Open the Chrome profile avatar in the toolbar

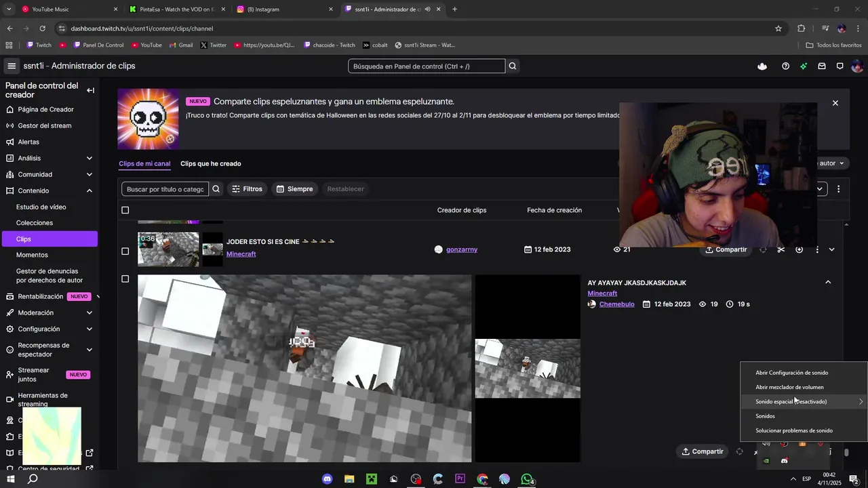click(842, 28)
